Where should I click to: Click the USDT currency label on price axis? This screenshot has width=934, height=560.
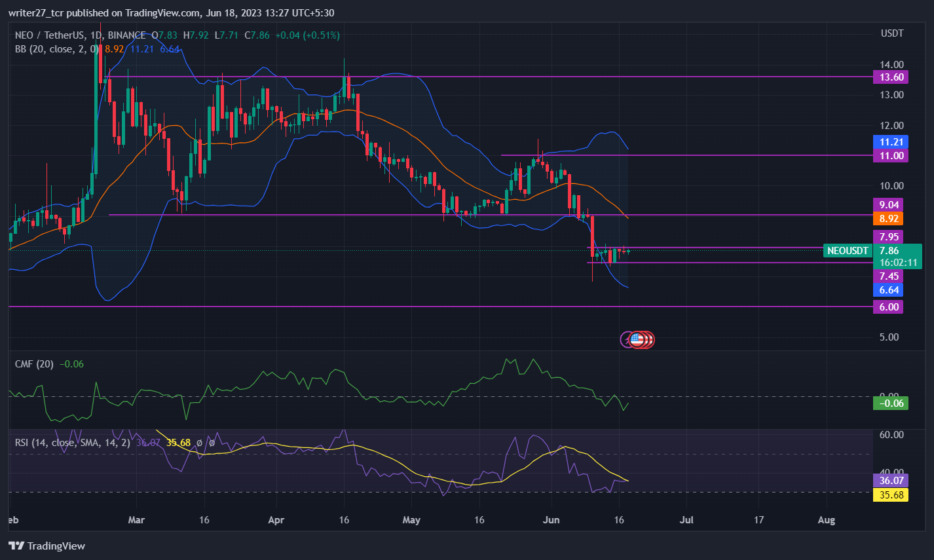click(892, 33)
